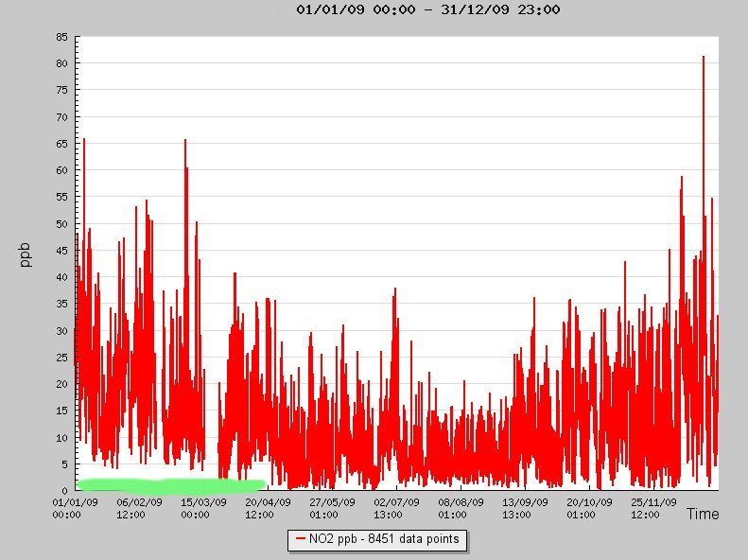The height and width of the screenshot is (560, 748).
Task: Click the x-axis label 13/09/09 13:00
Action: click(x=525, y=509)
